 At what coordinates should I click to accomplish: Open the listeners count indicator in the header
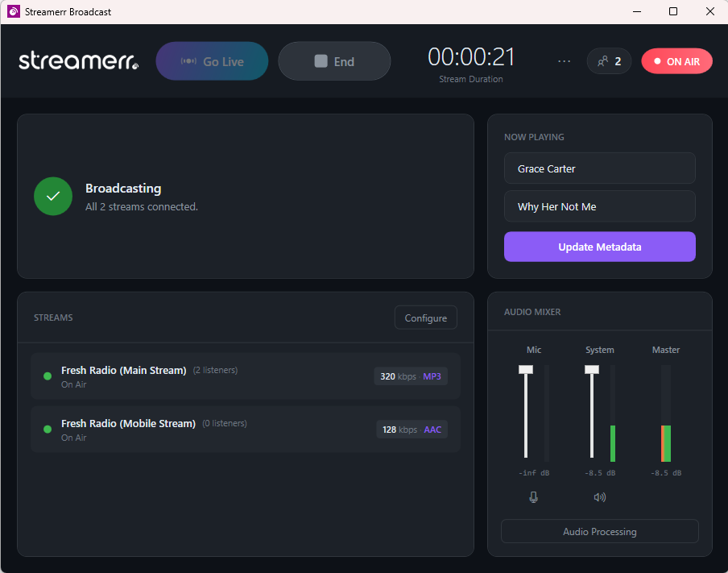(x=609, y=60)
